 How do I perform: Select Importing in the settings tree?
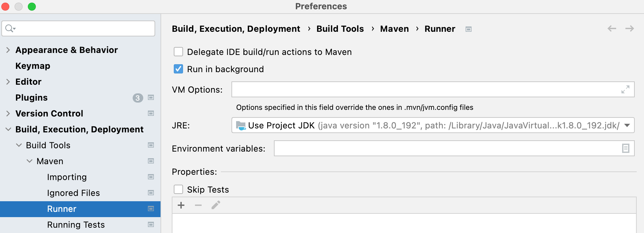coord(67,177)
